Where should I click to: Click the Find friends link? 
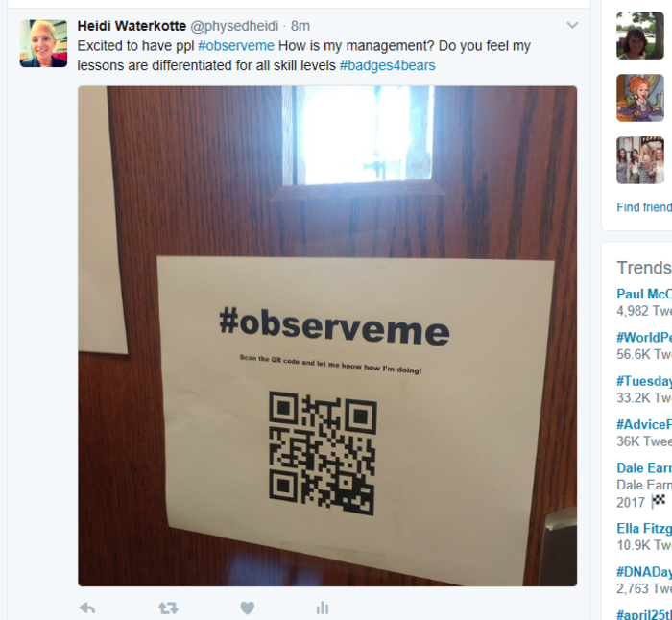[x=644, y=207]
